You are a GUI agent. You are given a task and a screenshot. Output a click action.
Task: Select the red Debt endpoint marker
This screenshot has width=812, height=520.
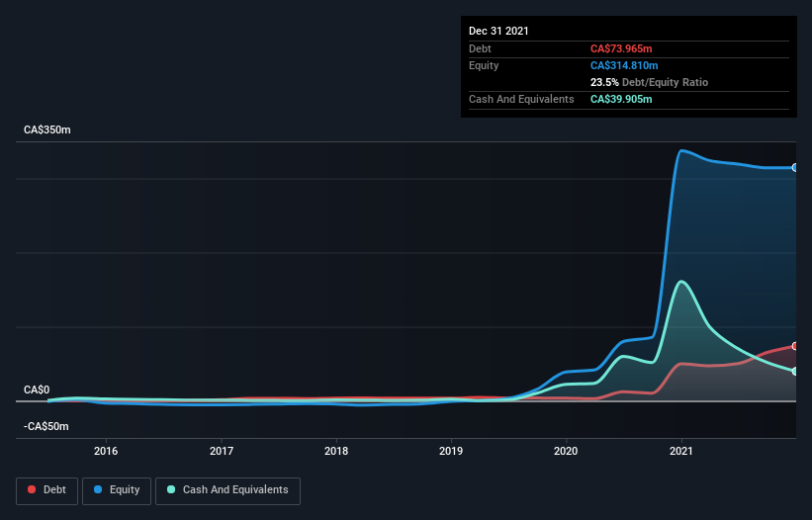point(794,346)
